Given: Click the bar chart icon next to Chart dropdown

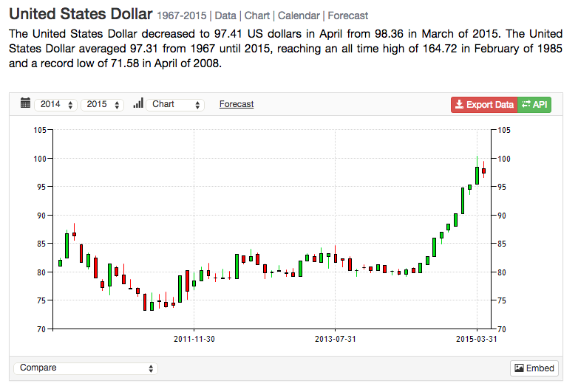Looking at the screenshot, I should [x=138, y=103].
